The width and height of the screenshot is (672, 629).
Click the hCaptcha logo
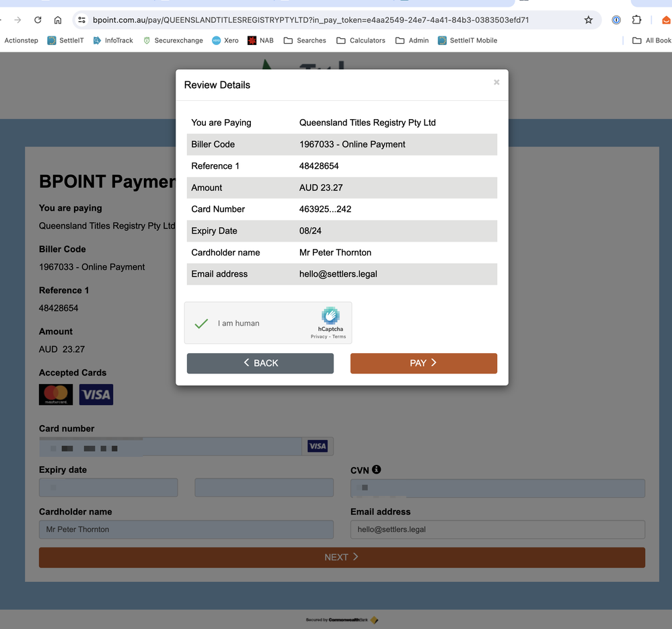tap(330, 316)
